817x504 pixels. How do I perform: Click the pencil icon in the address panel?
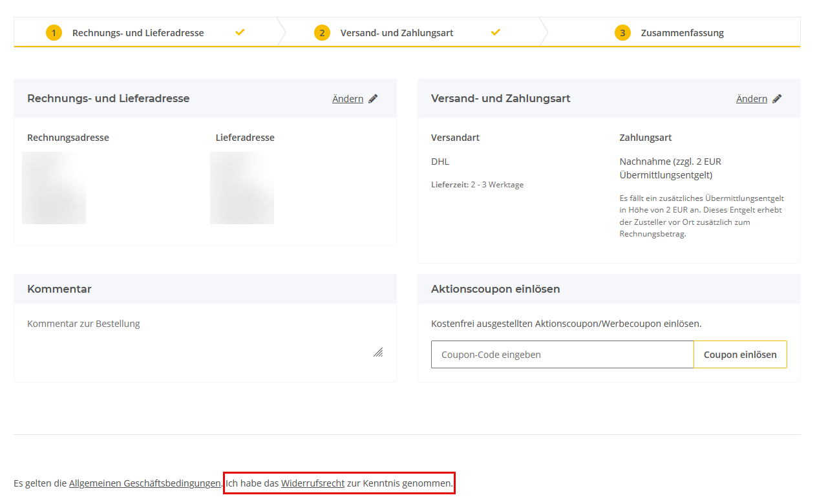[373, 99]
